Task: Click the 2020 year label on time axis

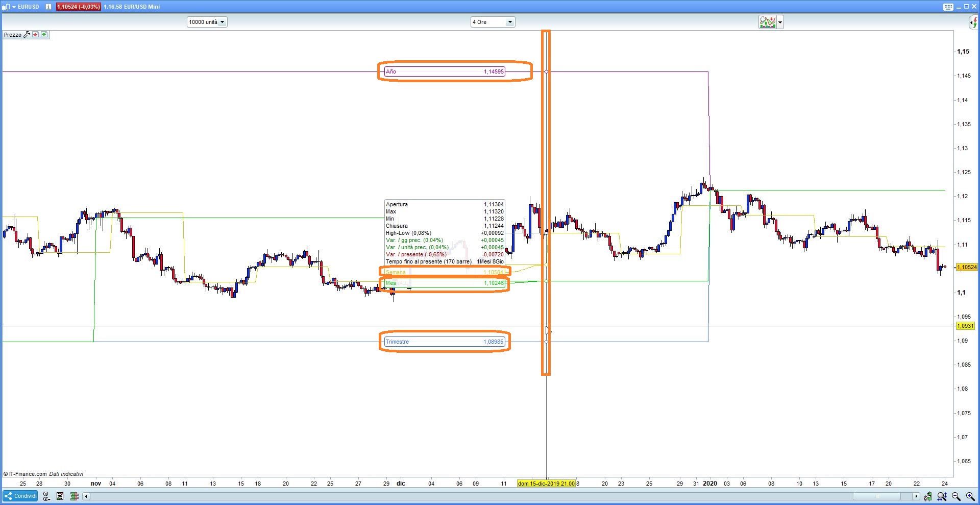Action: [x=710, y=484]
